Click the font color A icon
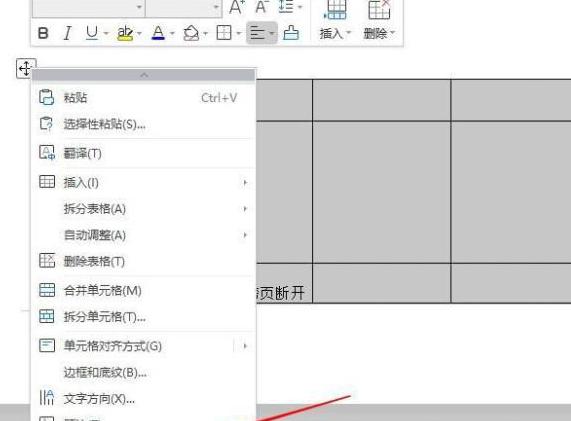The height and width of the screenshot is (421, 571). coord(158,33)
